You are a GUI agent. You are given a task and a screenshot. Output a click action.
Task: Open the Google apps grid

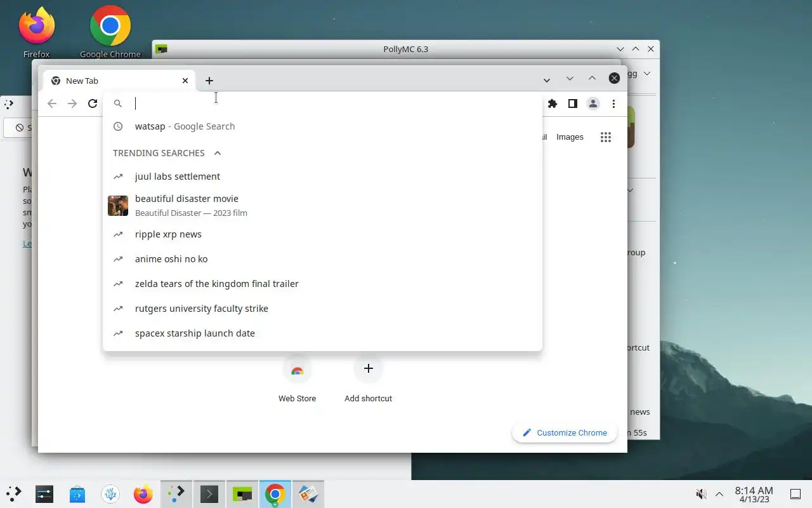tap(606, 137)
